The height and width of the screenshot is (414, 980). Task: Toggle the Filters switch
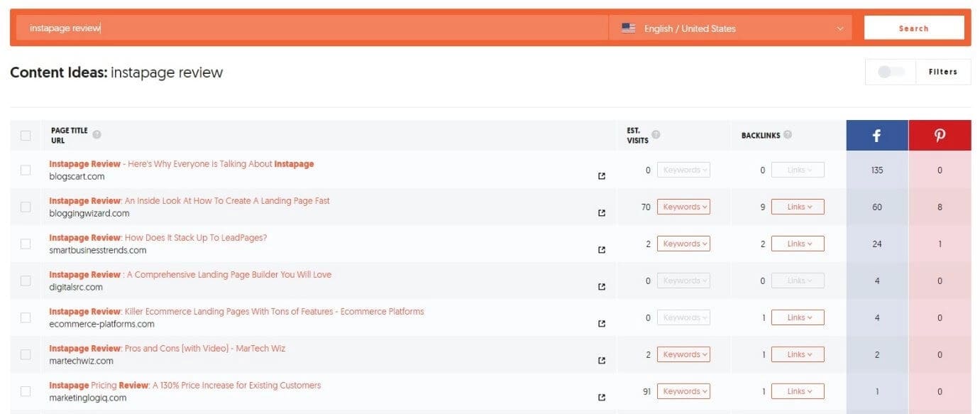pyautogui.click(x=891, y=72)
